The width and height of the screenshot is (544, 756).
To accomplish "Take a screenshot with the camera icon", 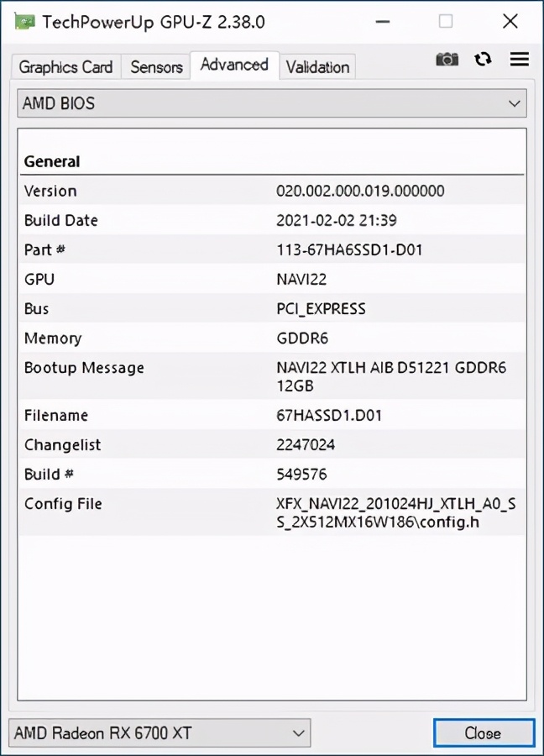I will click(x=447, y=60).
